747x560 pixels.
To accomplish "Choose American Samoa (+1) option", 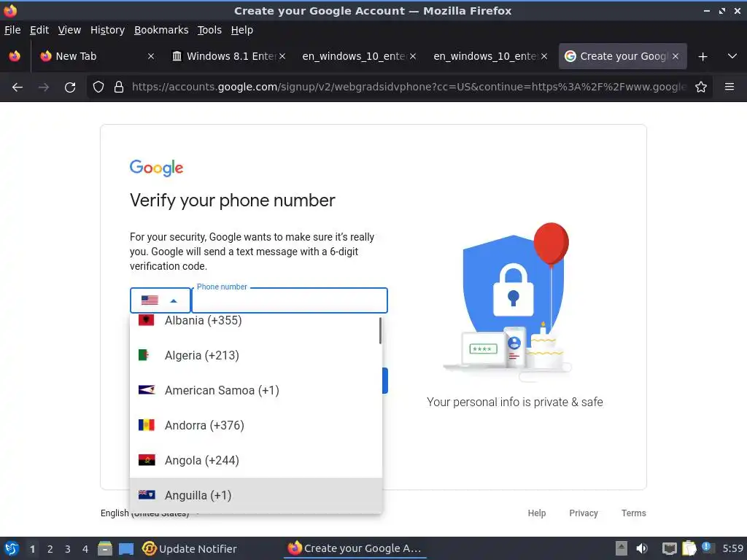I will point(256,391).
